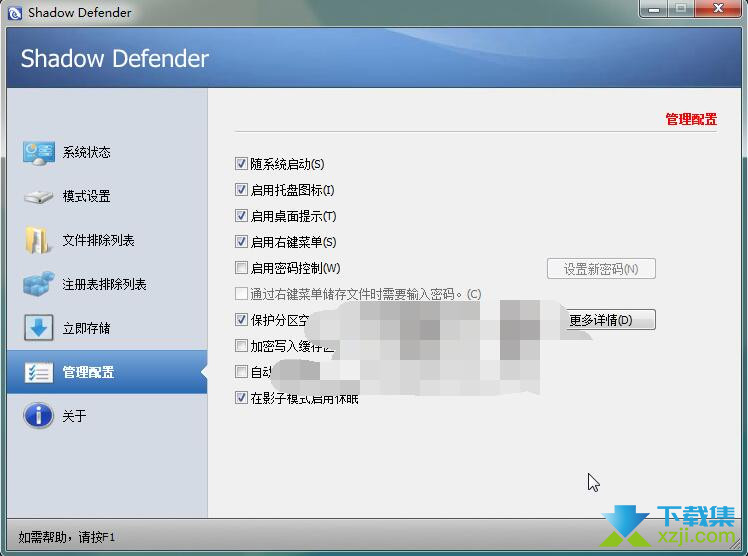
Task: Click 设置新密码(N) button
Action: (x=601, y=269)
